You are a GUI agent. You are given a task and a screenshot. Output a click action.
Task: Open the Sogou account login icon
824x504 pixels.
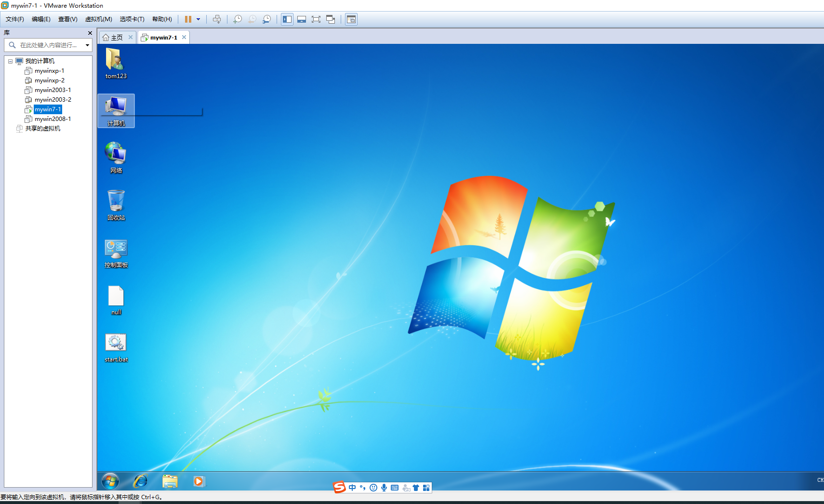pos(406,488)
